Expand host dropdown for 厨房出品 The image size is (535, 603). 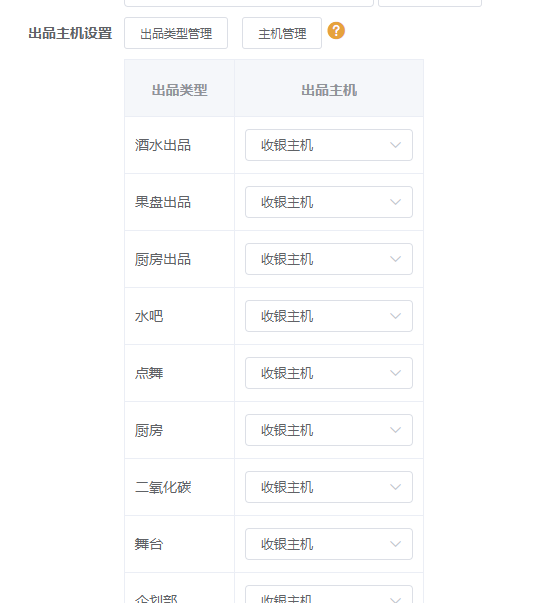[329, 259]
